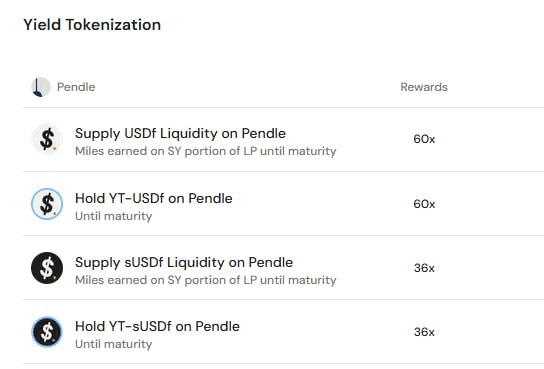Click Miles earned subtitle under Supply USDf Liquidity
544x369 pixels.
click(205, 152)
